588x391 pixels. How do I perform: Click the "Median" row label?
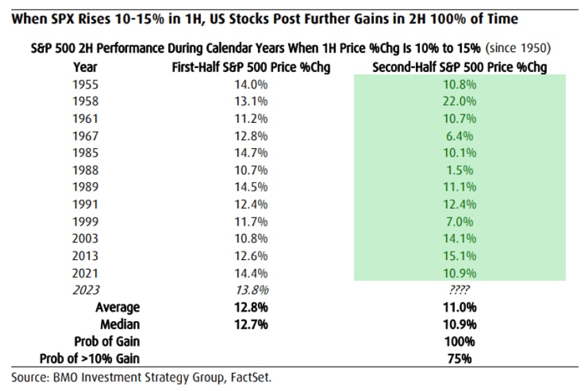120,324
